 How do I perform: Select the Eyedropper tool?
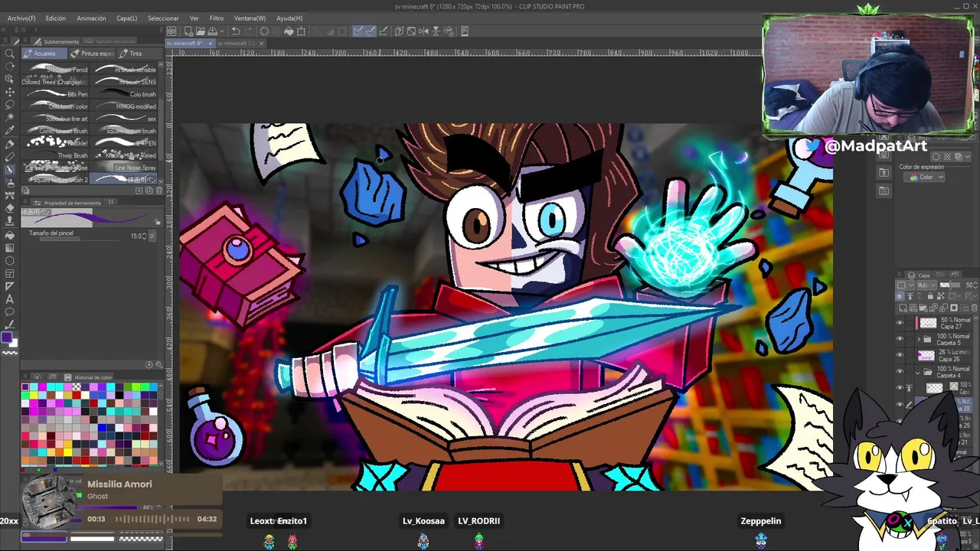coord(10,130)
